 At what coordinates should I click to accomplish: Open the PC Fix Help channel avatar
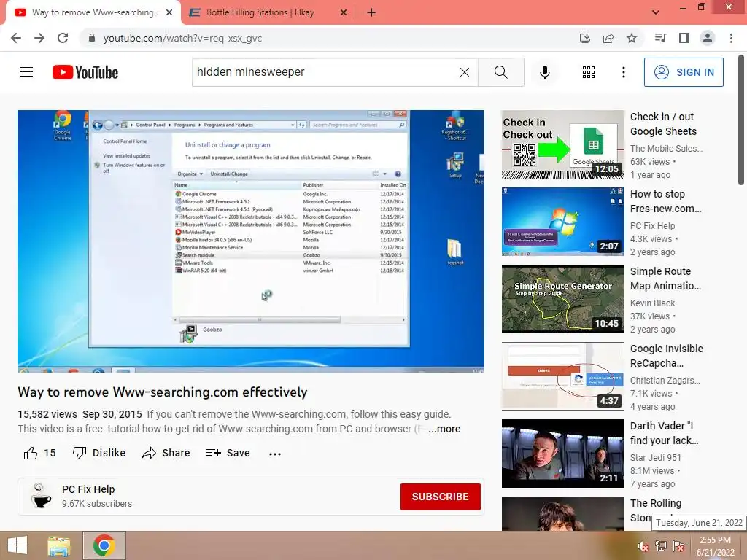(x=42, y=496)
